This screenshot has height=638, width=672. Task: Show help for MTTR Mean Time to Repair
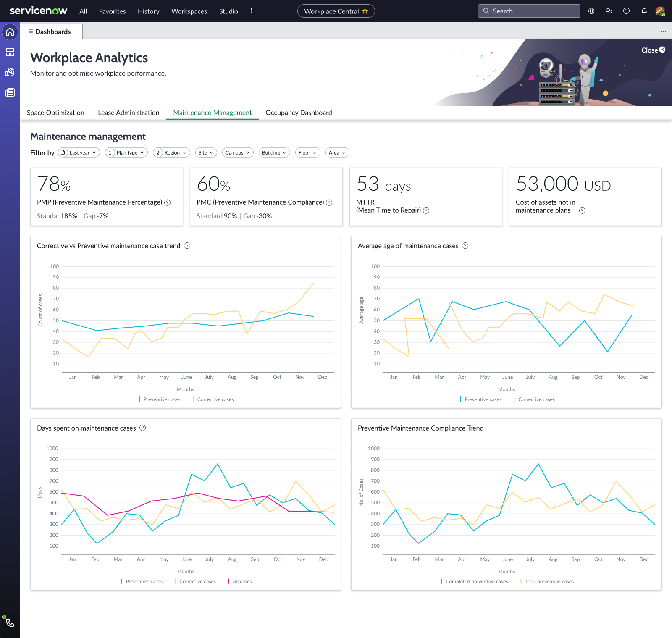(x=426, y=210)
